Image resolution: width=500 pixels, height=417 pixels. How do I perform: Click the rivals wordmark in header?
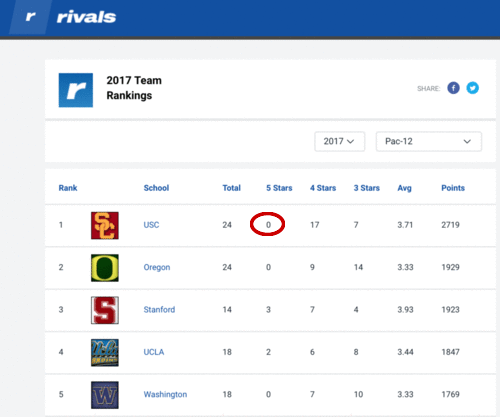(86, 17)
